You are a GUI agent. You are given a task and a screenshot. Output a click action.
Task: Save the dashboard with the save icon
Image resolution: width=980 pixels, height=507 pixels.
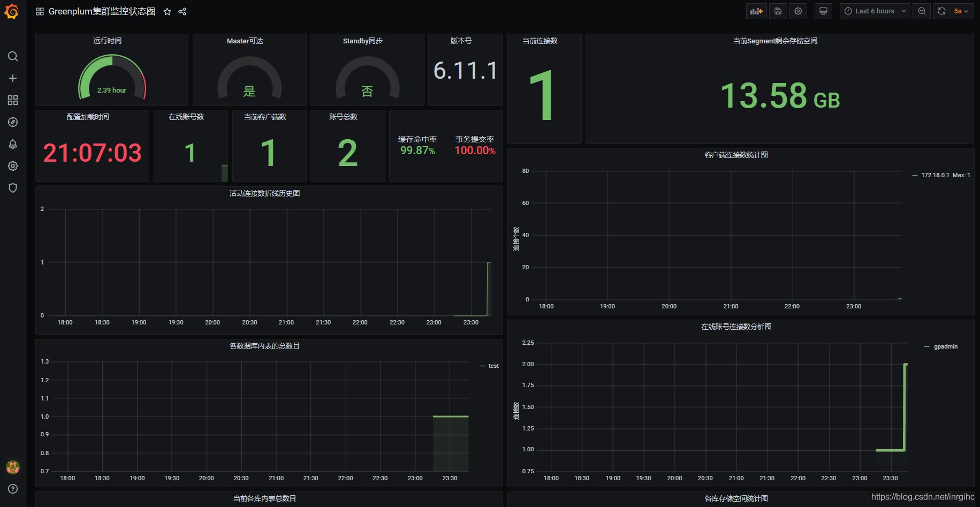coord(778,11)
